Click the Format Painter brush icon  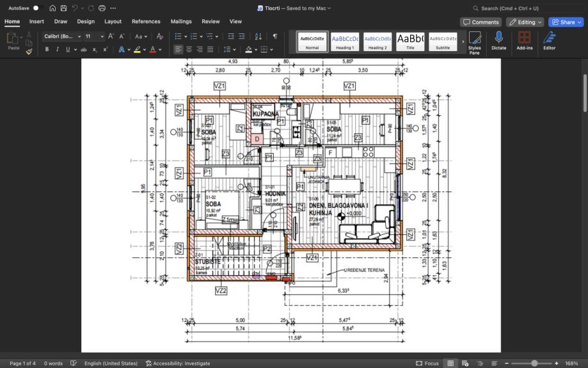coord(29,52)
